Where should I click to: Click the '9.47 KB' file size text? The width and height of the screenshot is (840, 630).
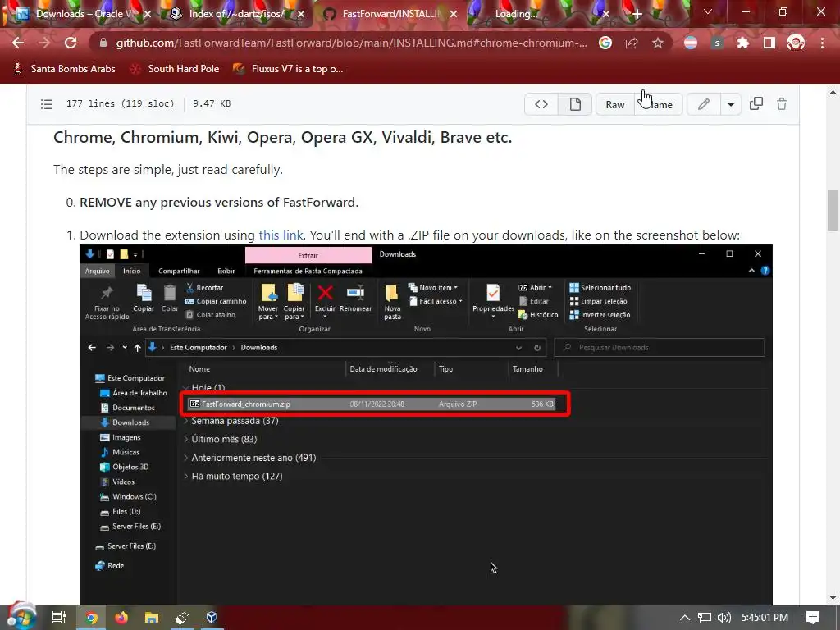[212, 104]
